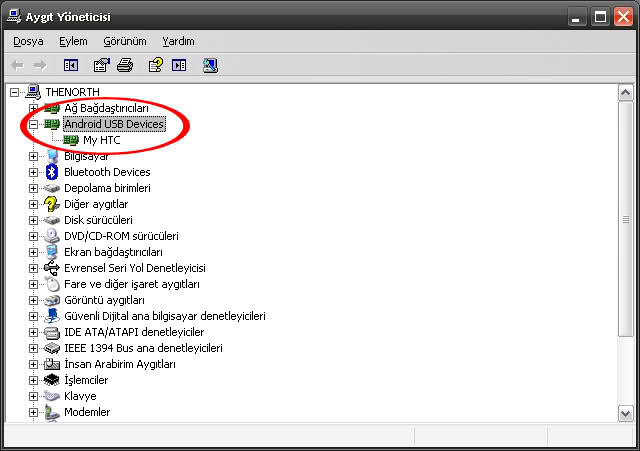Click the Klavye keyboard icon
Viewport: 640px width, 451px height.
(x=52, y=396)
